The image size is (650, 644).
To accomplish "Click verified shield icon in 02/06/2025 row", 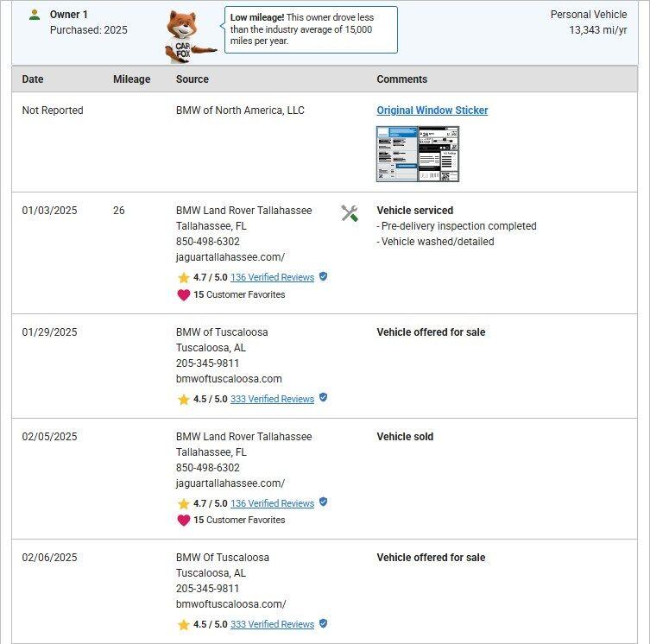I will point(324,623).
